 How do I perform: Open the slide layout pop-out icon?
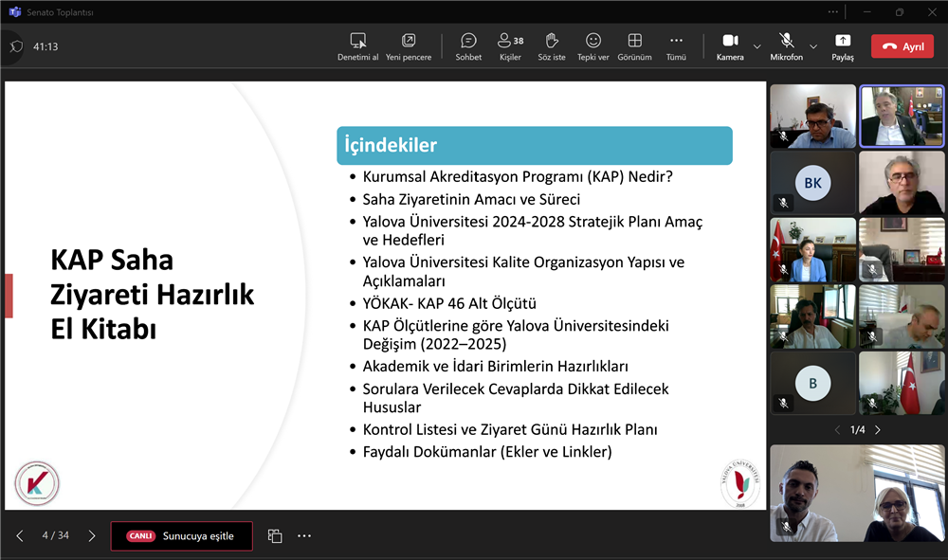pyautogui.click(x=275, y=535)
